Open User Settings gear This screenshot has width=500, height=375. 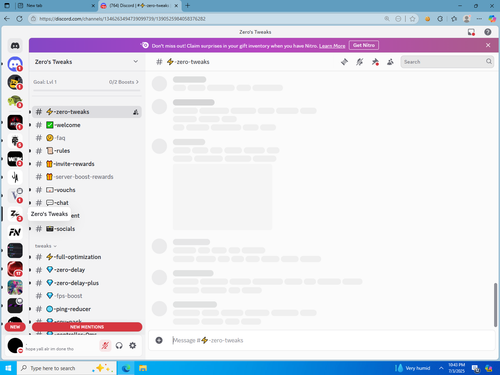pyautogui.click(x=133, y=346)
